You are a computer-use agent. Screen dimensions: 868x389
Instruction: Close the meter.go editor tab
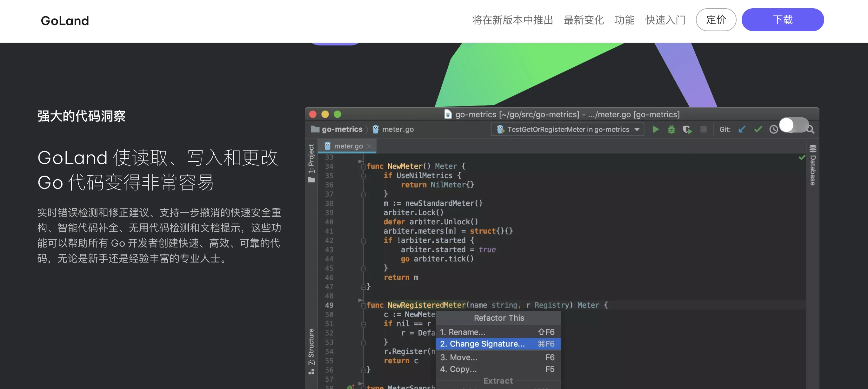(x=369, y=146)
